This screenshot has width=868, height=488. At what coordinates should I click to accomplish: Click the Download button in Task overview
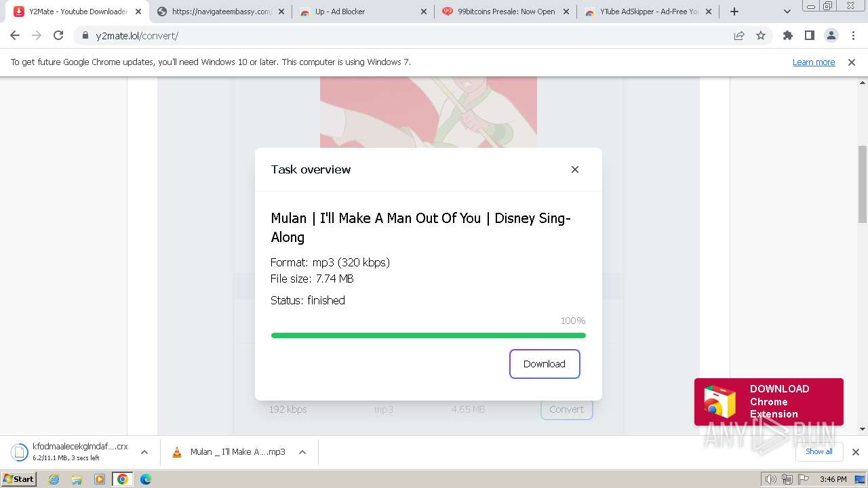pyautogui.click(x=545, y=364)
